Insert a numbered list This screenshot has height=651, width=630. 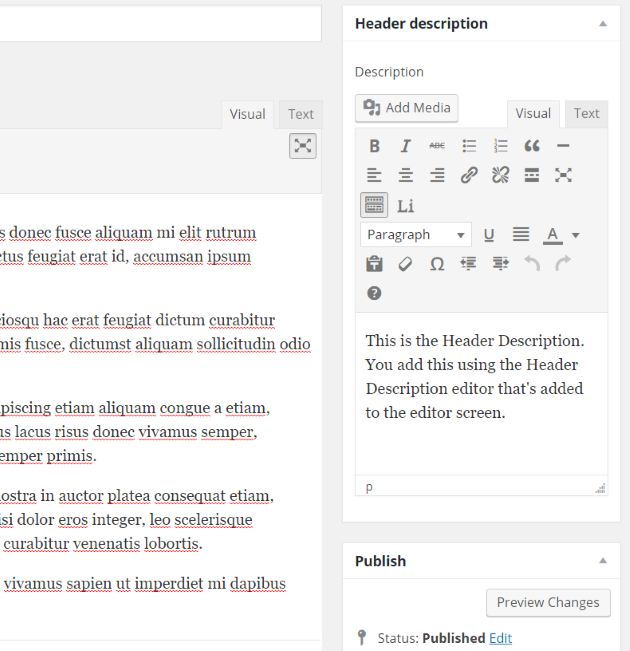point(500,146)
